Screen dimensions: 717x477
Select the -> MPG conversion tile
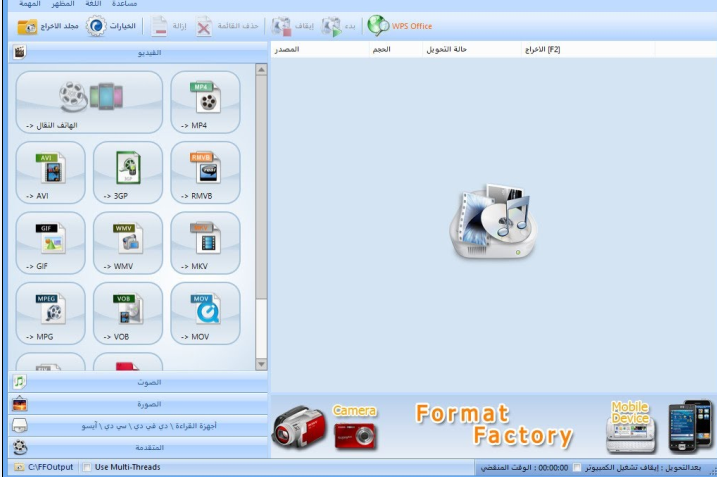click(x=50, y=313)
